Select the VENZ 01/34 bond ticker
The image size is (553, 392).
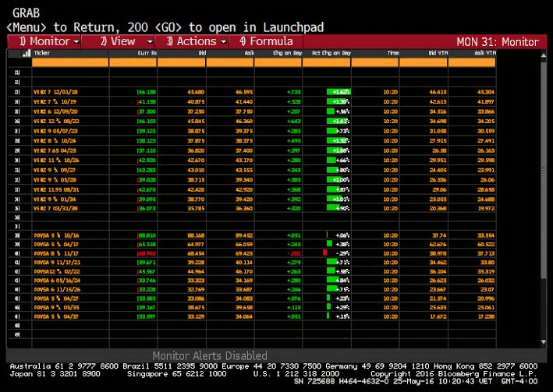[55, 200]
